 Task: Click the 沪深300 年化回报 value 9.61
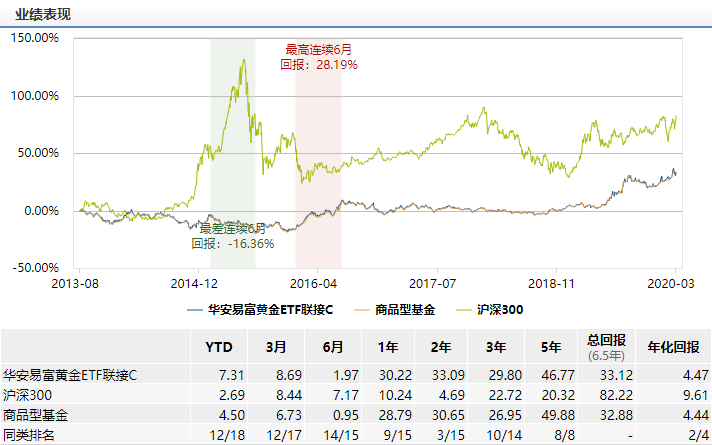click(x=696, y=395)
